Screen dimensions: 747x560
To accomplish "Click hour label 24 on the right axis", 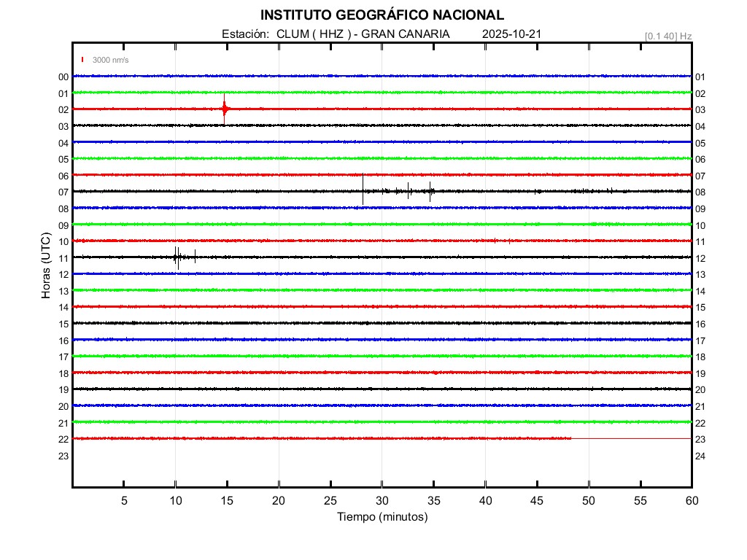I will (x=700, y=456).
